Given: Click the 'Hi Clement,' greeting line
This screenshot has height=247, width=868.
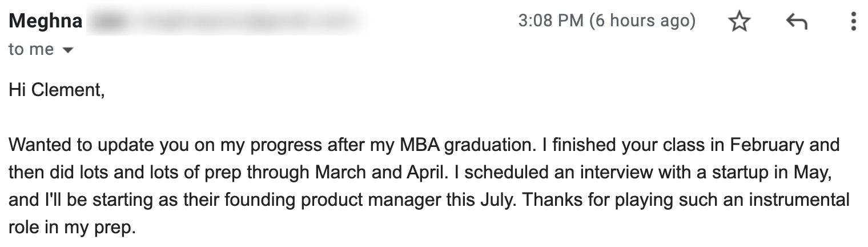Looking at the screenshot, I should tap(57, 90).
